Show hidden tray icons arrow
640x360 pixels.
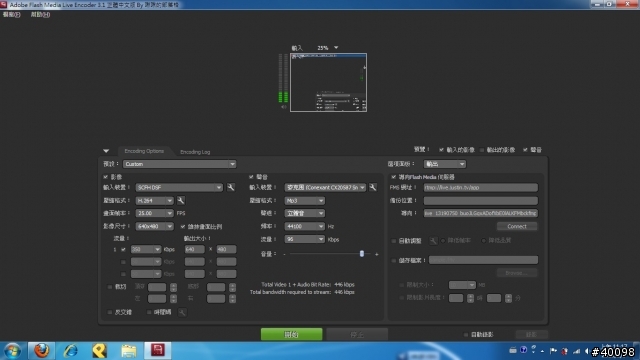point(542,351)
